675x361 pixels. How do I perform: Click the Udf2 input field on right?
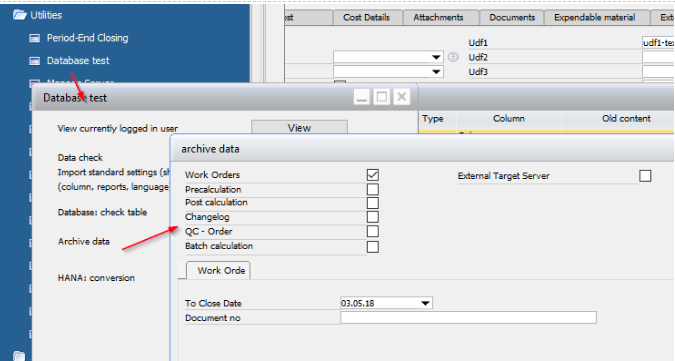[658, 57]
